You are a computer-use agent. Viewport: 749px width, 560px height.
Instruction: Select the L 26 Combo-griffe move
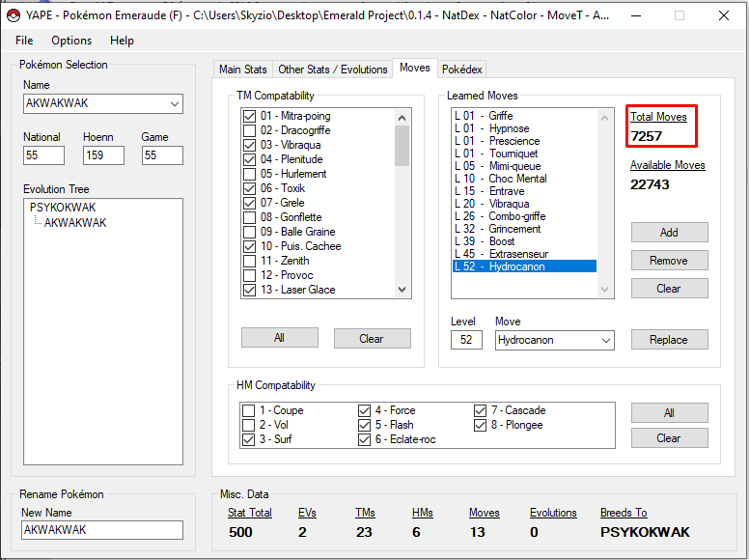524,216
